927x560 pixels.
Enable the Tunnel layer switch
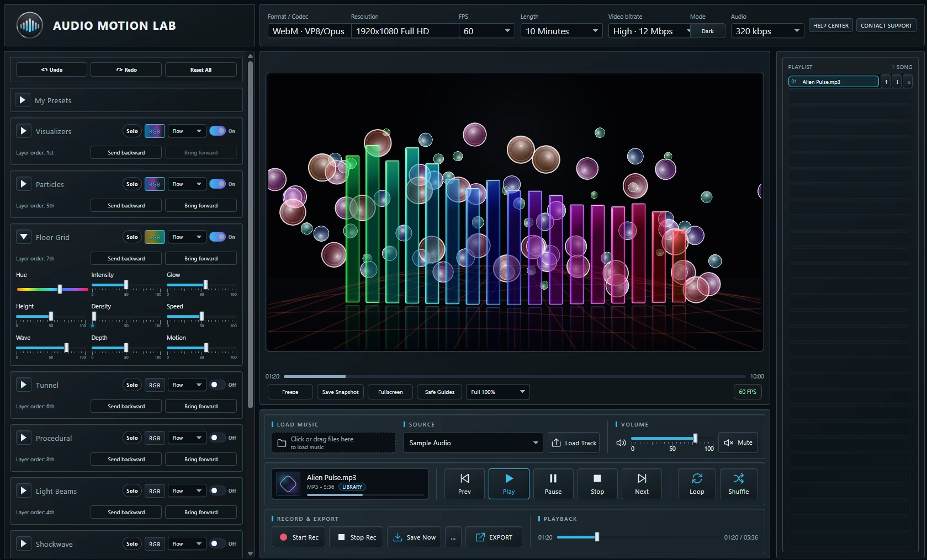(218, 385)
